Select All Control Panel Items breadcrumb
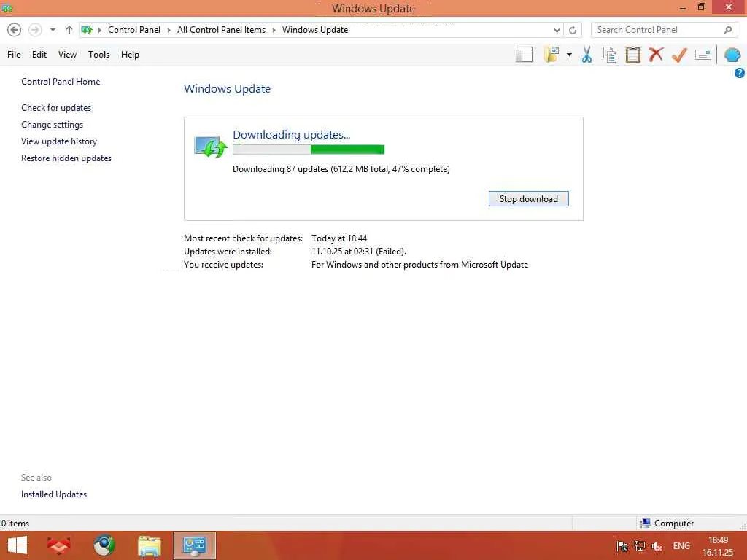The width and height of the screenshot is (747, 560). (x=221, y=29)
